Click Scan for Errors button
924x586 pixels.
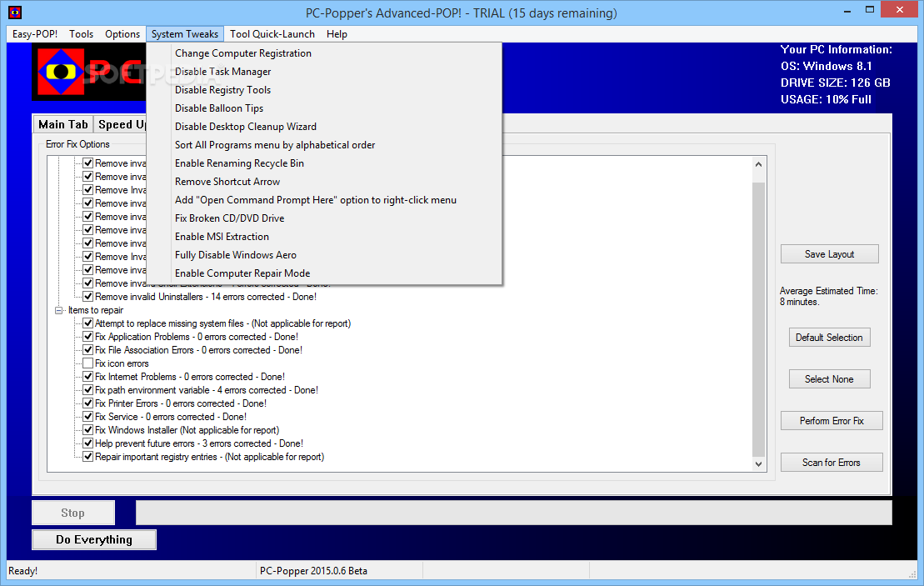tap(832, 463)
